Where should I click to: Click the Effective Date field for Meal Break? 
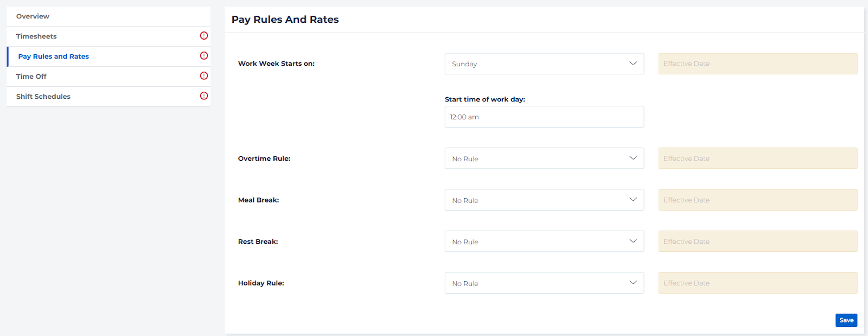coord(757,200)
